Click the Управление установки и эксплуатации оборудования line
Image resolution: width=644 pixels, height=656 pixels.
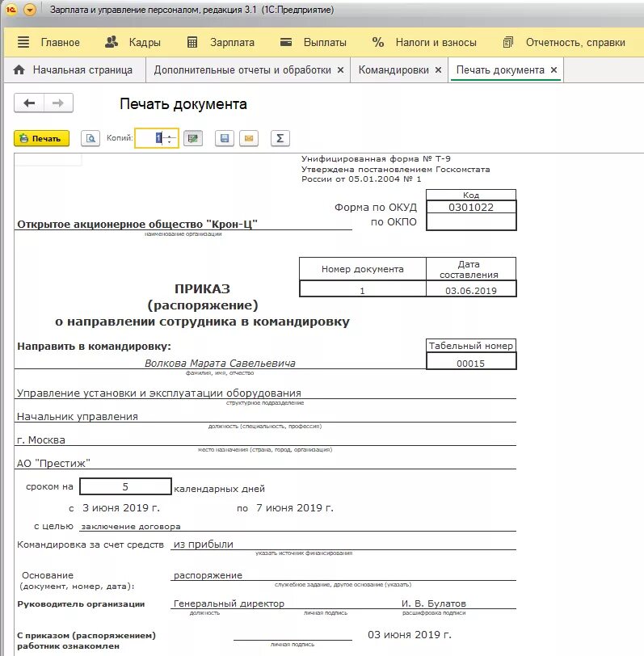[x=159, y=393]
